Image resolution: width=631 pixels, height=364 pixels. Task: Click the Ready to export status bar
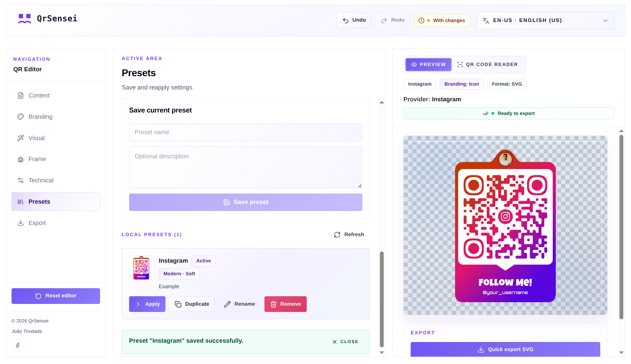tap(509, 114)
